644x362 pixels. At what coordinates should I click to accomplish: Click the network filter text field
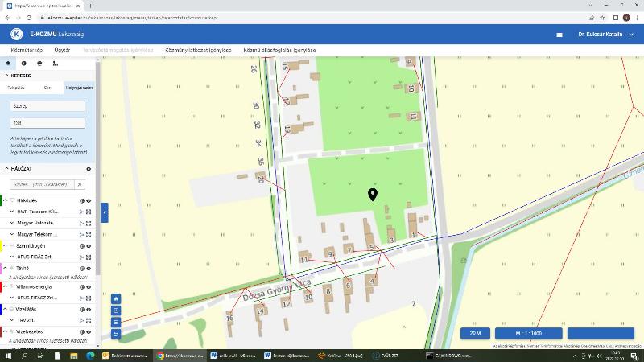click(43, 184)
